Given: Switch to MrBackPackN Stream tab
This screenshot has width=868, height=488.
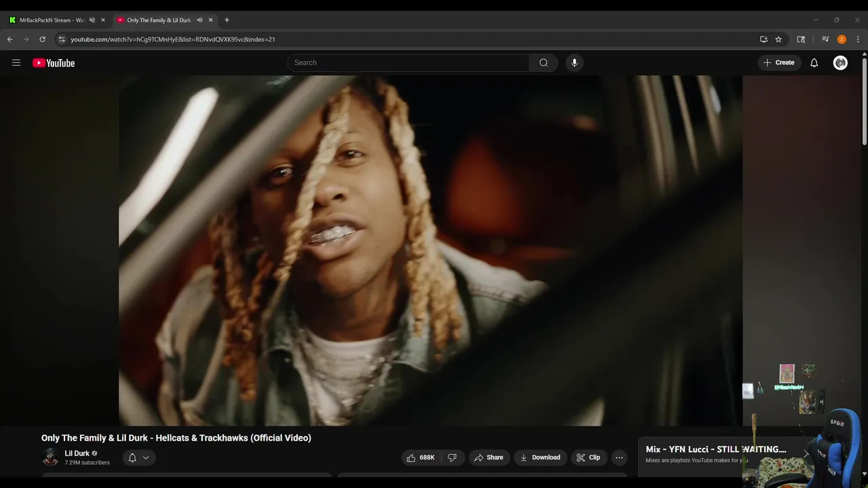Looking at the screenshot, I should point(52,20).
